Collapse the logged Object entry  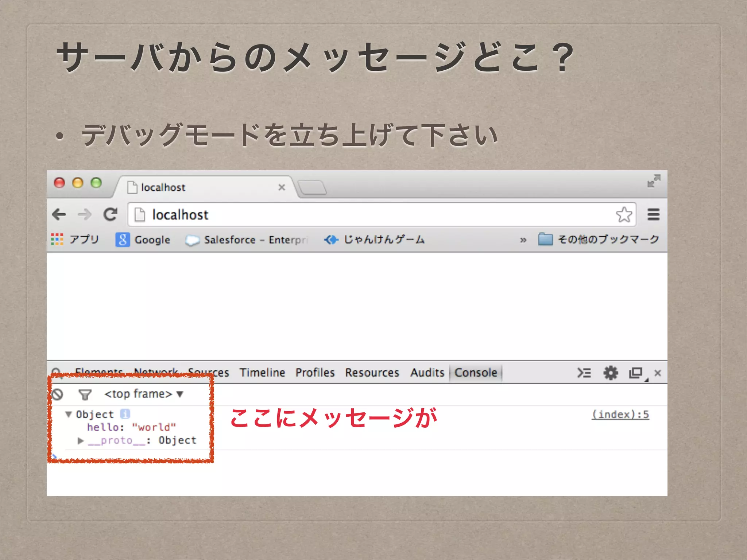point(68,414)
